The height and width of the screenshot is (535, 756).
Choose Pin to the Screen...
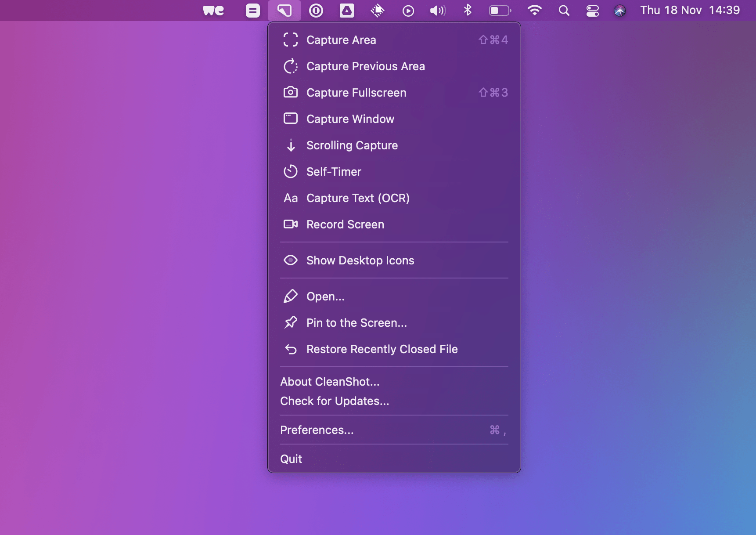(x=394, y=323)
